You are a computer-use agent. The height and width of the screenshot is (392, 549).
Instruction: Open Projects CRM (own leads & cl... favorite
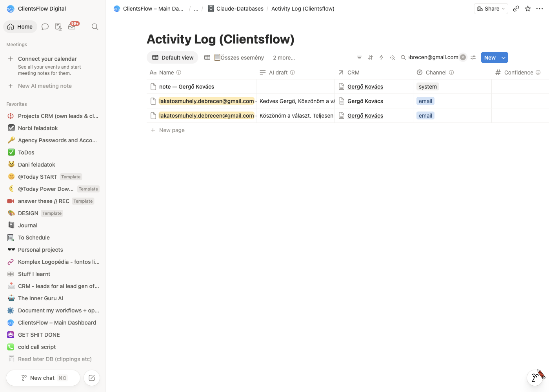53,116
